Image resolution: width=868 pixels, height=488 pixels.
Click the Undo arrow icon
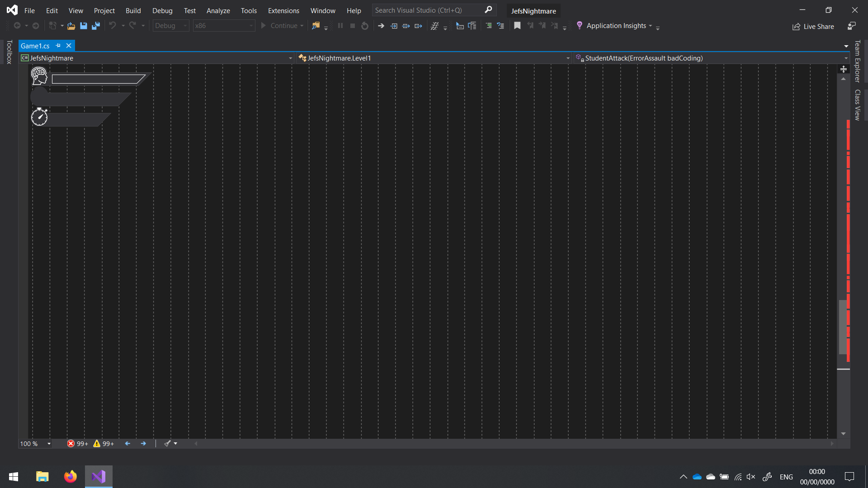pos(113,26)
